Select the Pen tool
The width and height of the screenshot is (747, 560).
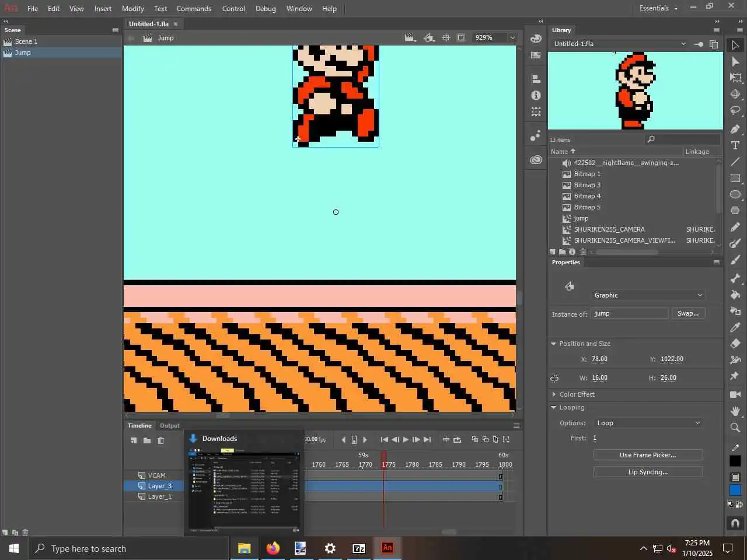coord(735,129)
